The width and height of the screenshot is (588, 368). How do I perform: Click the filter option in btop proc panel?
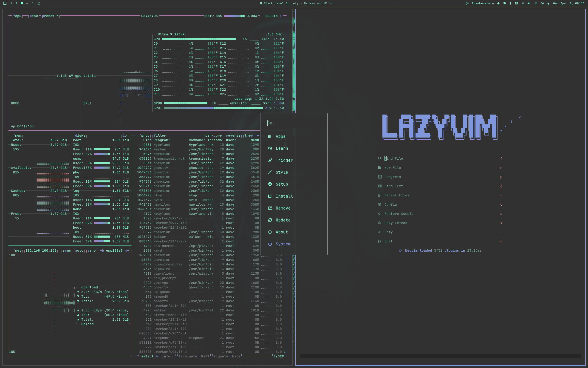coord(160,135)
